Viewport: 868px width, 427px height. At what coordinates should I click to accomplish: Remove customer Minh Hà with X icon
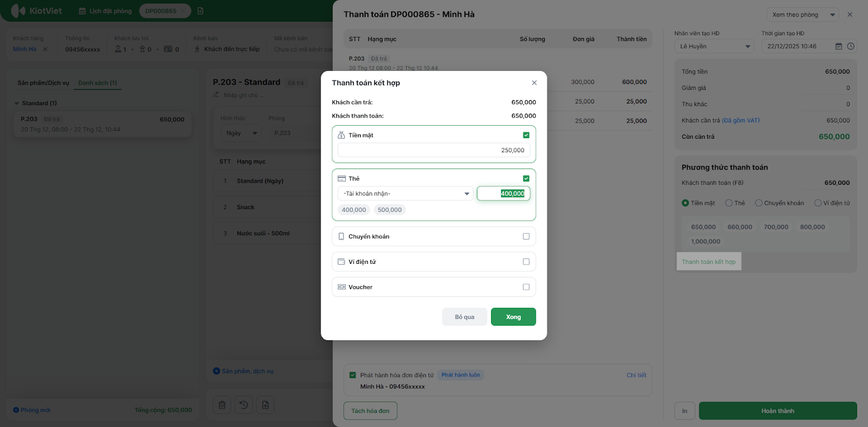pyautogui.click(x=45, y=49)
